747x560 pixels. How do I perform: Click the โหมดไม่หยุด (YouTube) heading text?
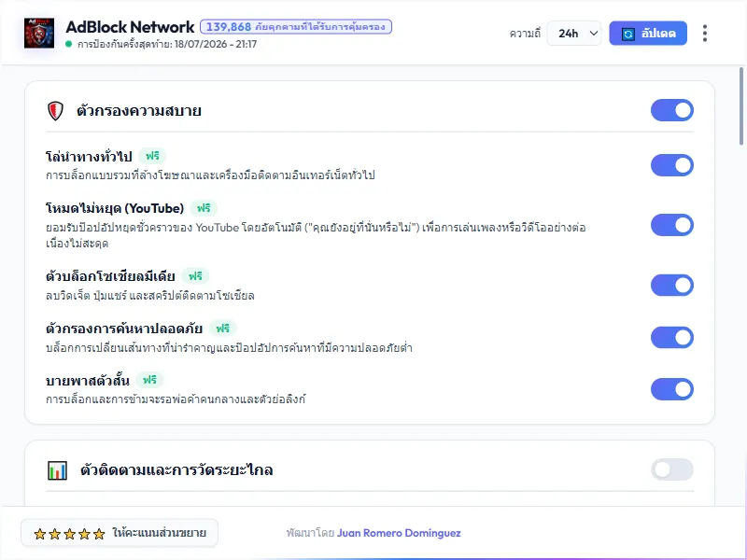[x=115, y=208]
